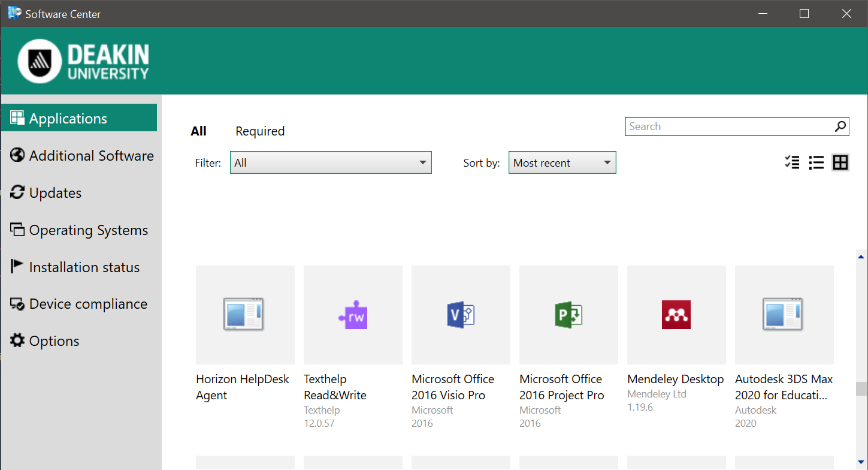
Task: Click the search magnifier icon
Action: tap(840, 126)
